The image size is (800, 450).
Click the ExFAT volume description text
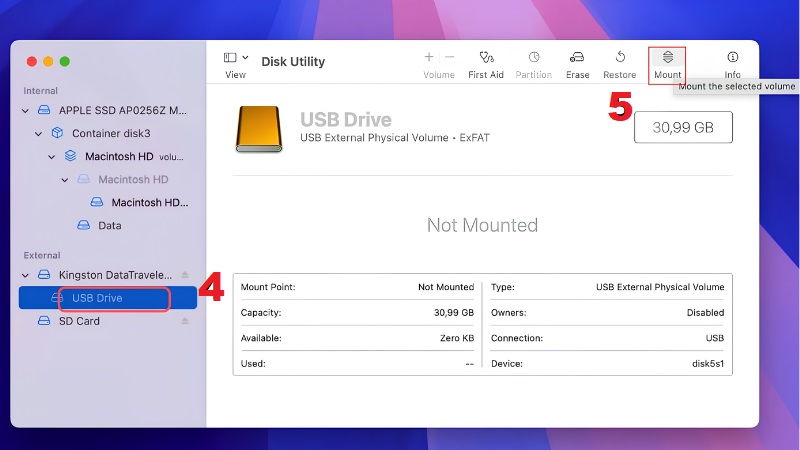394,138
